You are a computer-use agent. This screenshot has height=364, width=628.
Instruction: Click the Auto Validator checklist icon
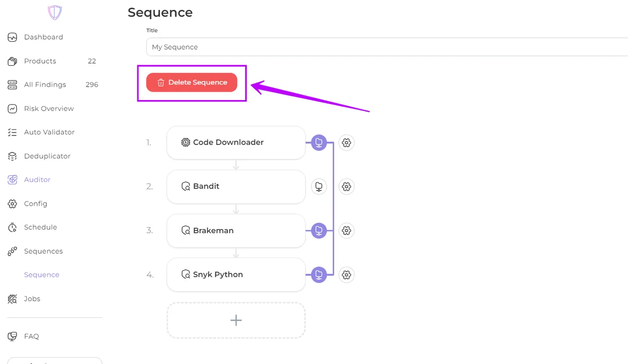(12, 132)
